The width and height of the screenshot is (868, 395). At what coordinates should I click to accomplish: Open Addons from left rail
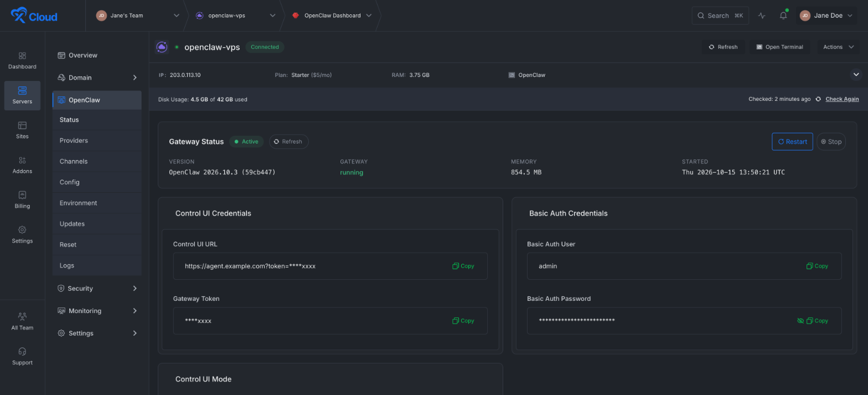click(x=22, y=165)
